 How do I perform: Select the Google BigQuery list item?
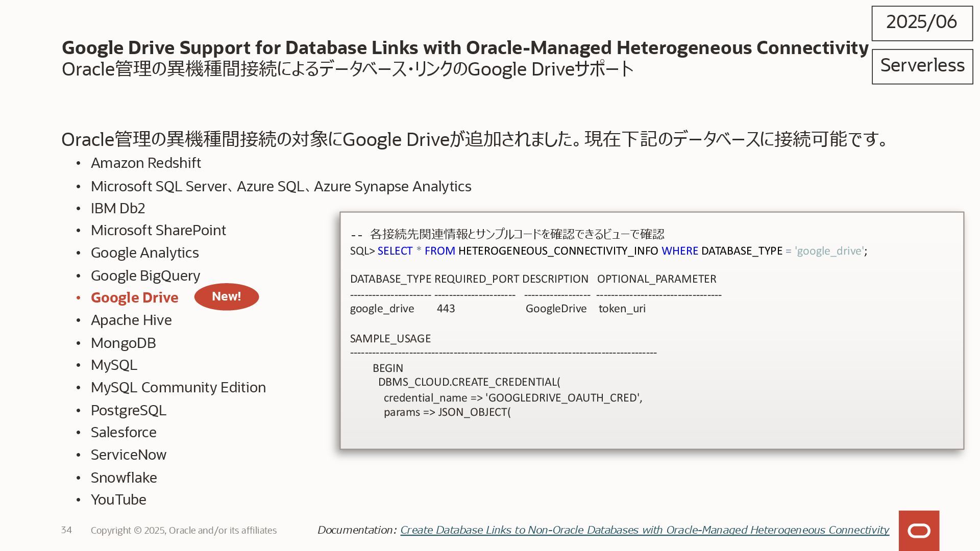tap(145, 275)
